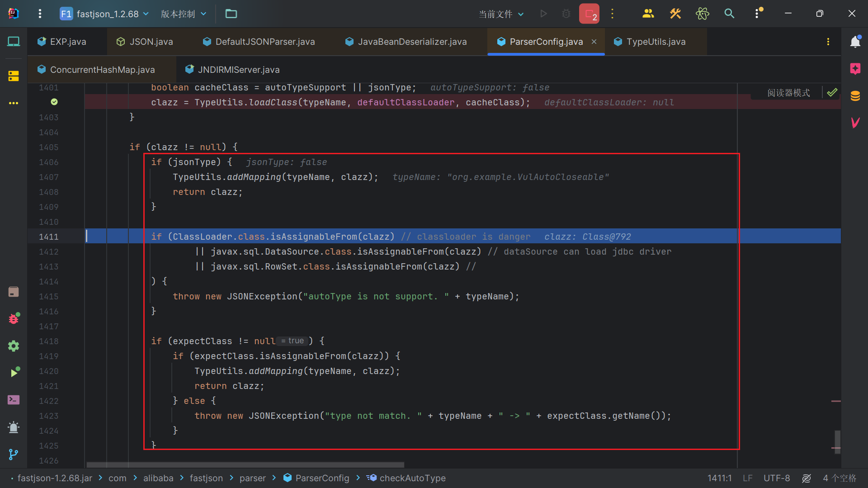
Task: Open more run actions vertical dots
Action: [613, 14]
